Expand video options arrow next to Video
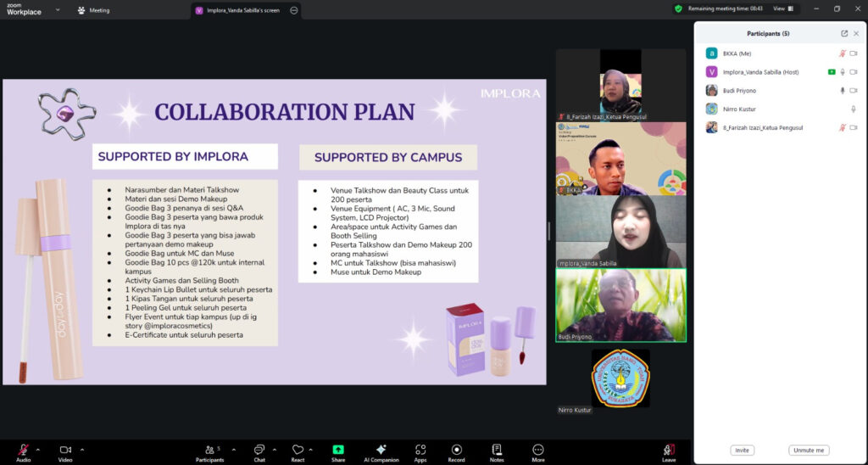 pyautogui.click(x=81, y=450)
